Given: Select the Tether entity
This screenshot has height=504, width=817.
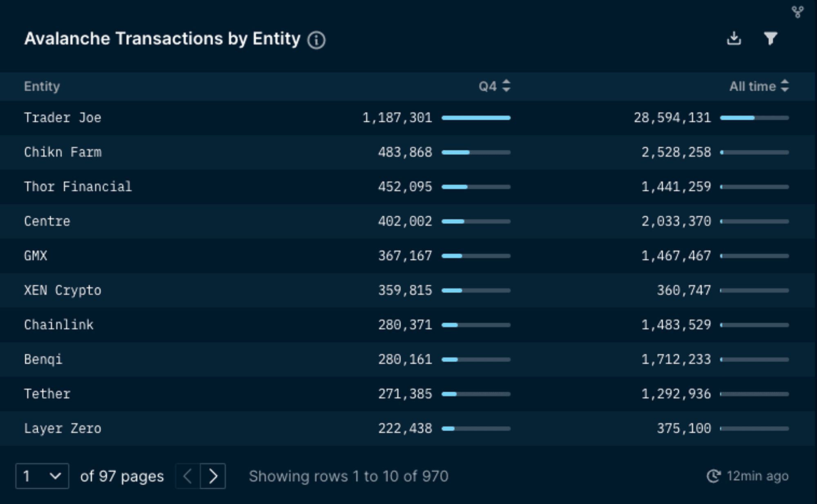Looking at the screenshot, I should [47, 394].
